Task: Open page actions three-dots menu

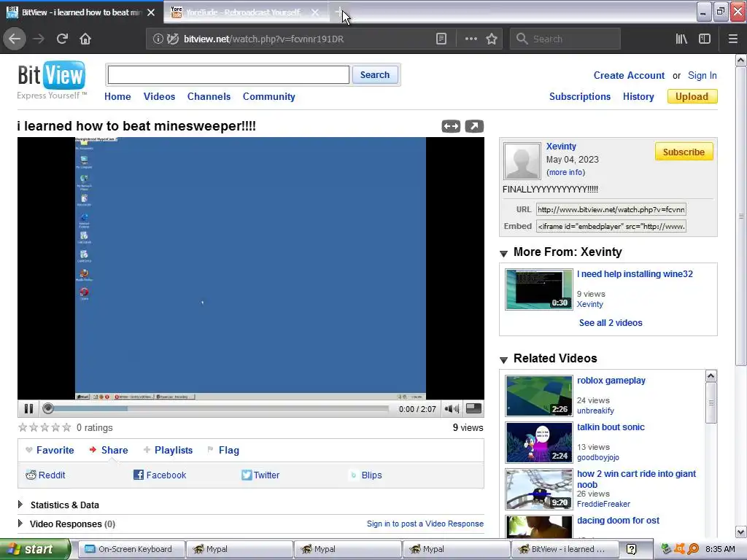Action: tap(471, 39)
